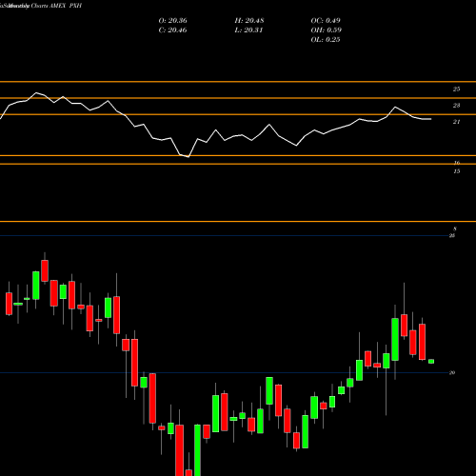Click the OC: 0.49 statistic
Screen dimensions: 476x476
click(326, 21)
